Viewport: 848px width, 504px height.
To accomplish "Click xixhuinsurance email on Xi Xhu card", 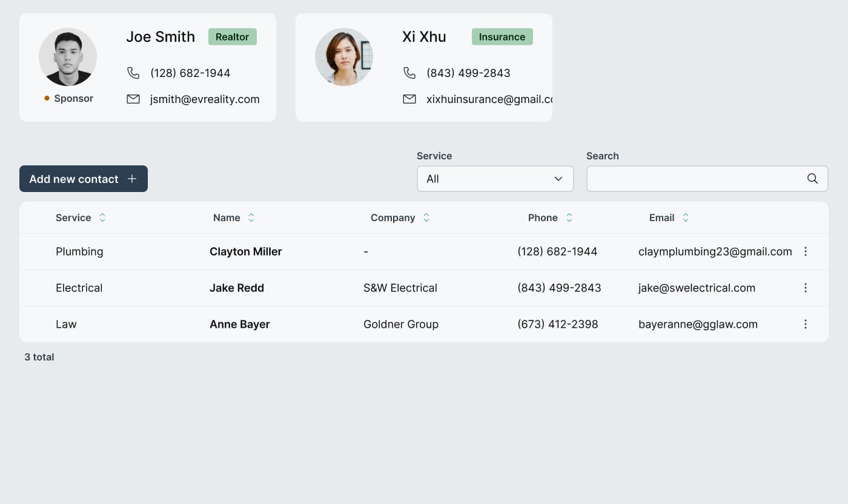I will pos(489,99).
